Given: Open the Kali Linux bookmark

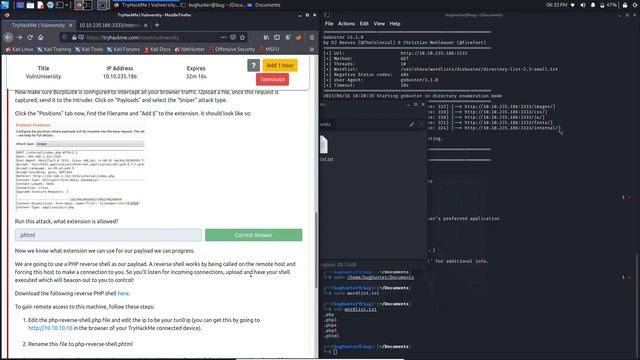Looking at the screenshot, I should (20, 49).
